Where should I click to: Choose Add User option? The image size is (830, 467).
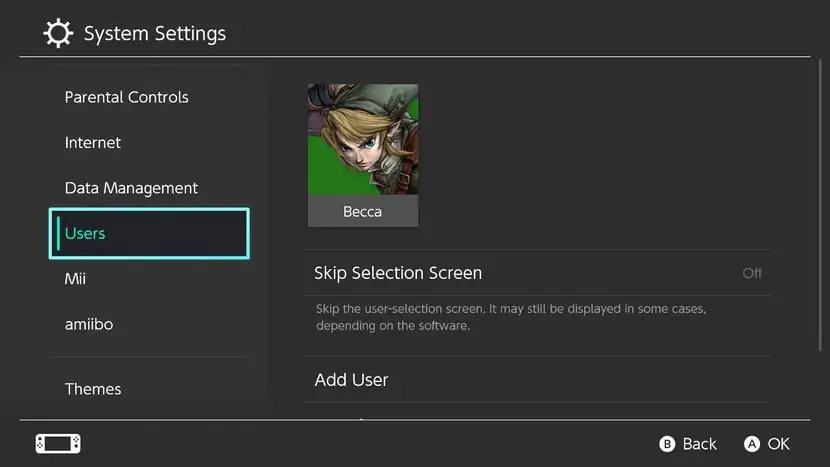[x=351, y=380]
